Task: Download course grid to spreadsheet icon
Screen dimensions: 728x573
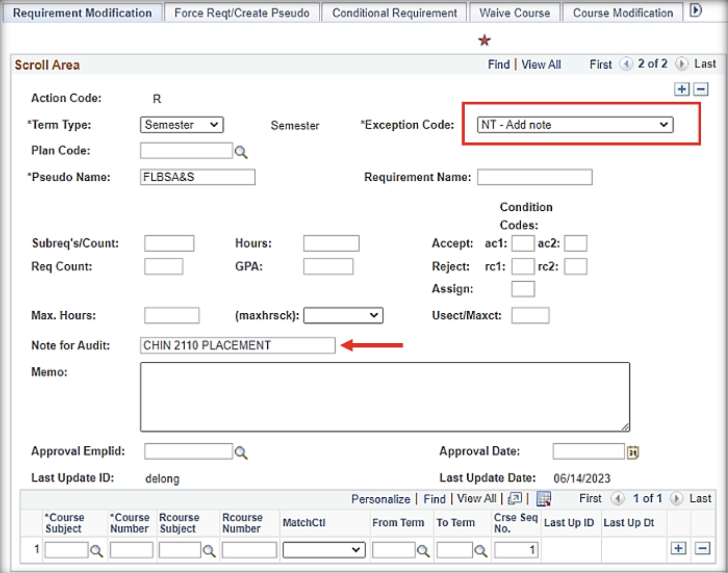Action: point(543,498)
